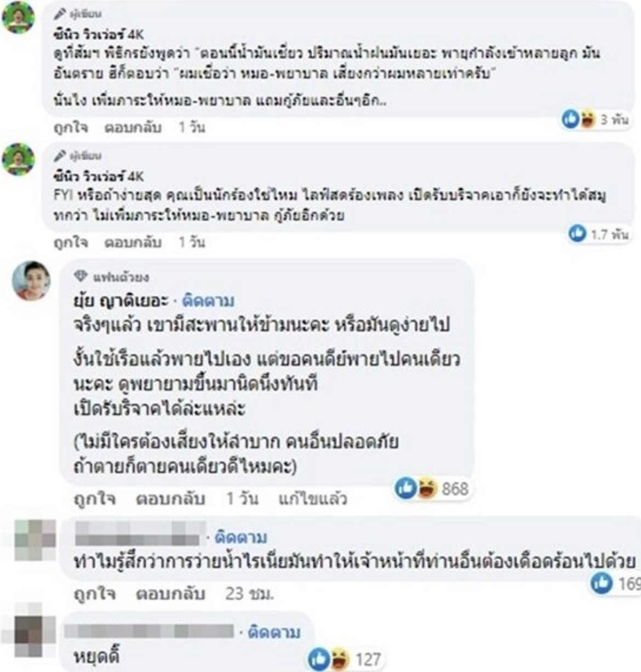
Task: Click the first comment's author profile picture
Action: click(19, 18)
